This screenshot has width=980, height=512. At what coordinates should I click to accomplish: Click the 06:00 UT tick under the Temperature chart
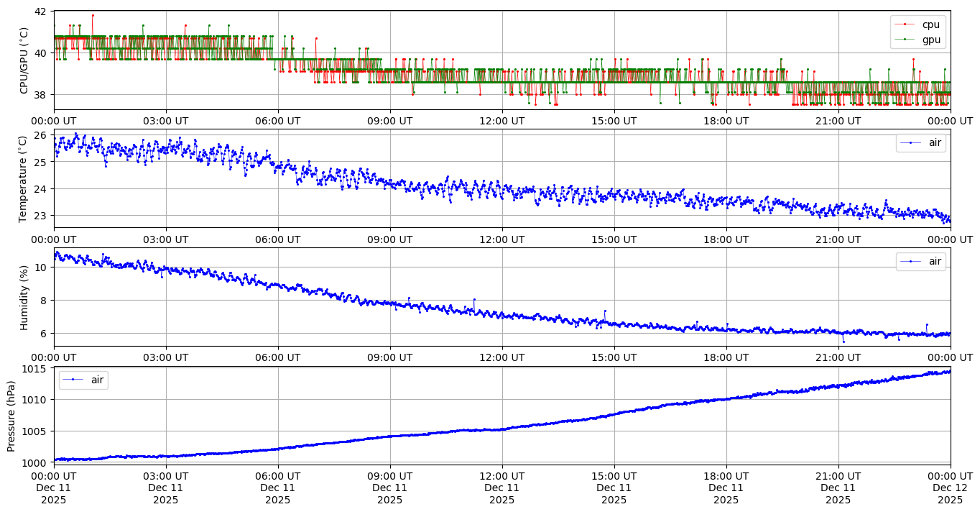277,239
